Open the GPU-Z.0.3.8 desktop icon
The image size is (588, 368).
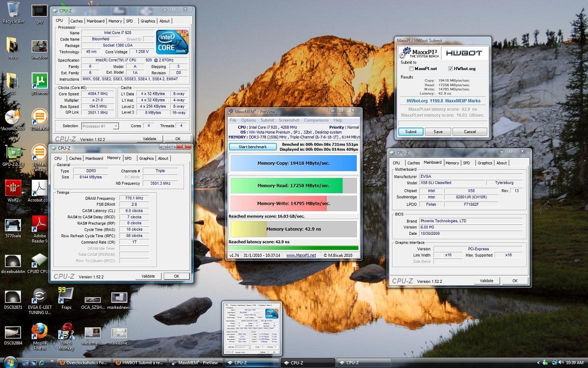coord(13,155)
